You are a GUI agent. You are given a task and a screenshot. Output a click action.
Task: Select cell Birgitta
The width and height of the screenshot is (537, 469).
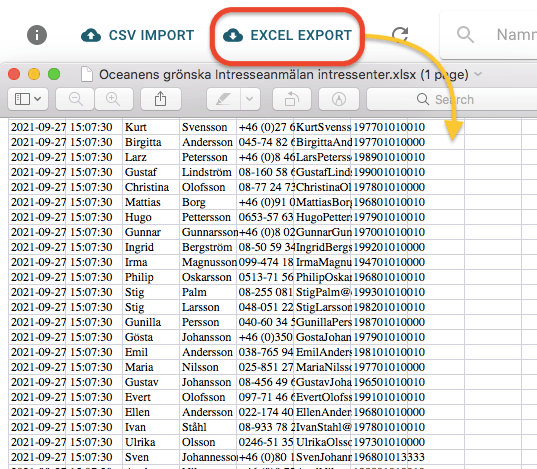[x=151, y=142]
